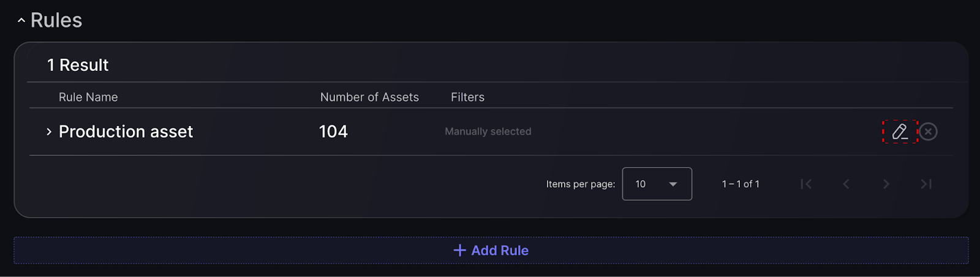Edit the Production asset rule with the pencil icon
This screenshot has width=980, height=277.
point(899,131)
